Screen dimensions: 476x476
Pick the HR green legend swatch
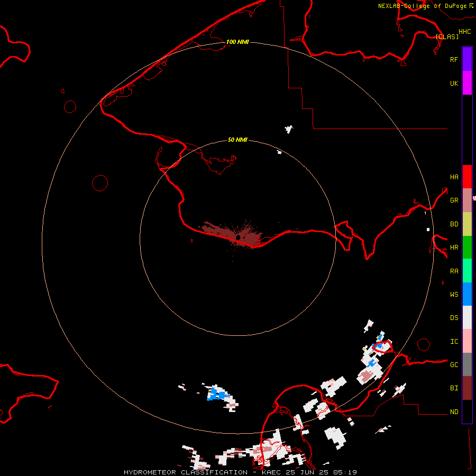click(x=467, y=248)
